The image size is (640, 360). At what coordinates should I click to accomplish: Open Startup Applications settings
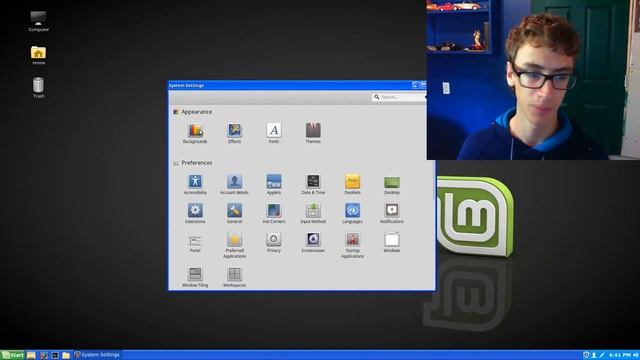pos(352,245)
